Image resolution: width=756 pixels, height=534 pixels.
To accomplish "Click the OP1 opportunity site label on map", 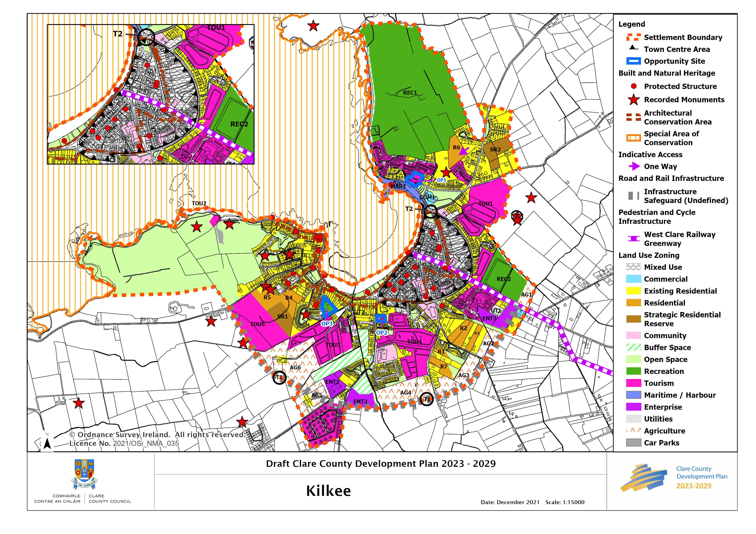I will 441,180.
